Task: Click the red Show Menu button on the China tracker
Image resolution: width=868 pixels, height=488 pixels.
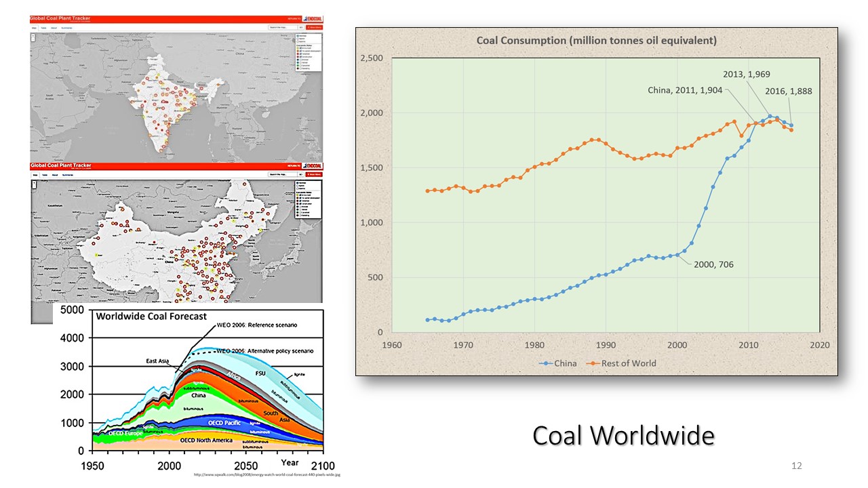Action: click(314, 174)
